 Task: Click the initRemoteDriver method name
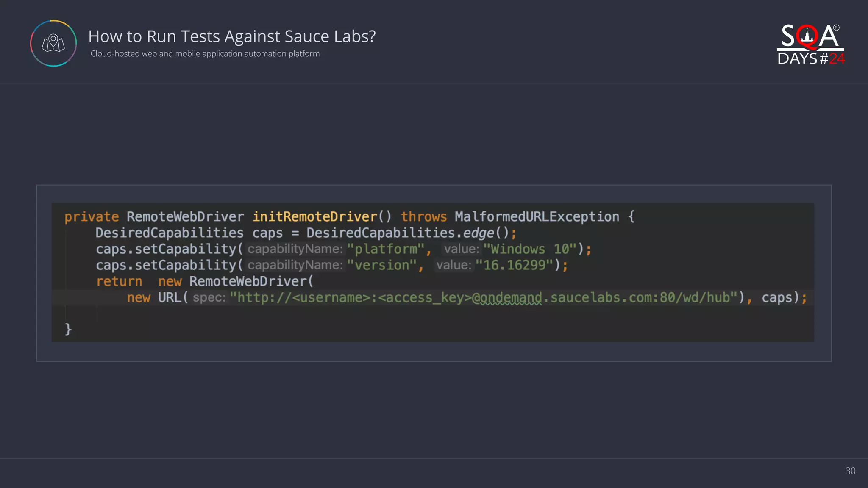pos(314,216)
